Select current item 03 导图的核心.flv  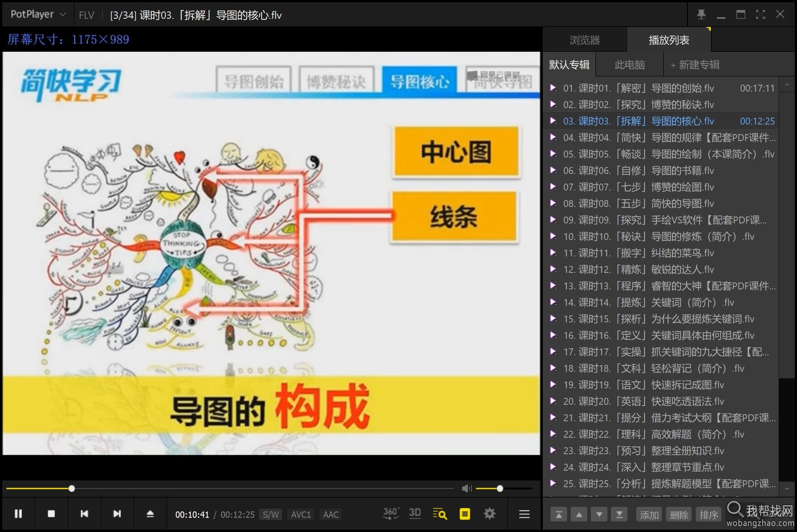(662, 121)
